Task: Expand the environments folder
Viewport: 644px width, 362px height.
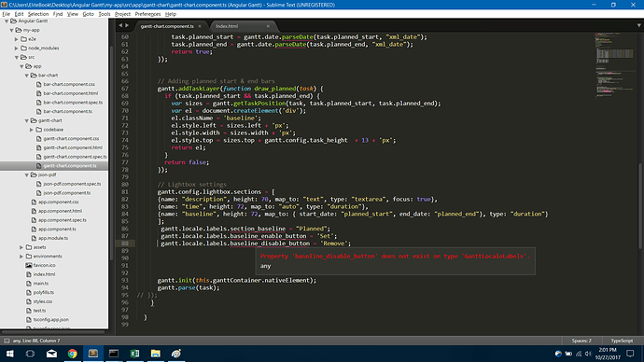Action: 21,257
